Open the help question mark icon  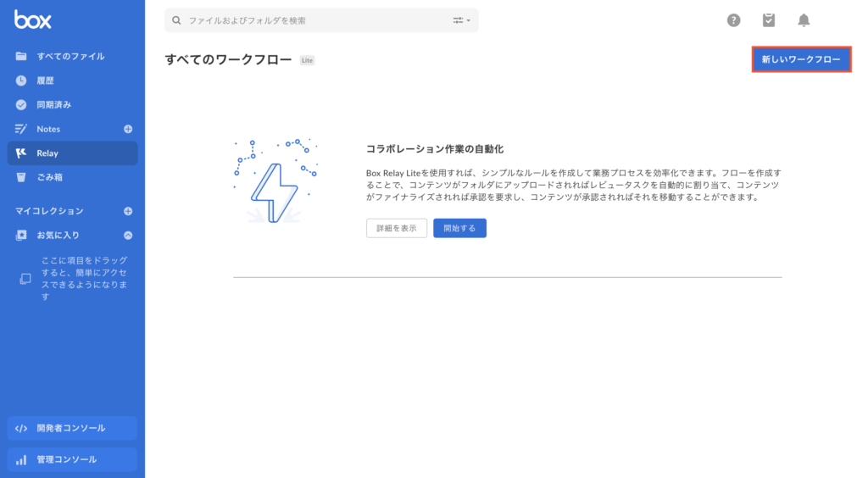[733, 20]
